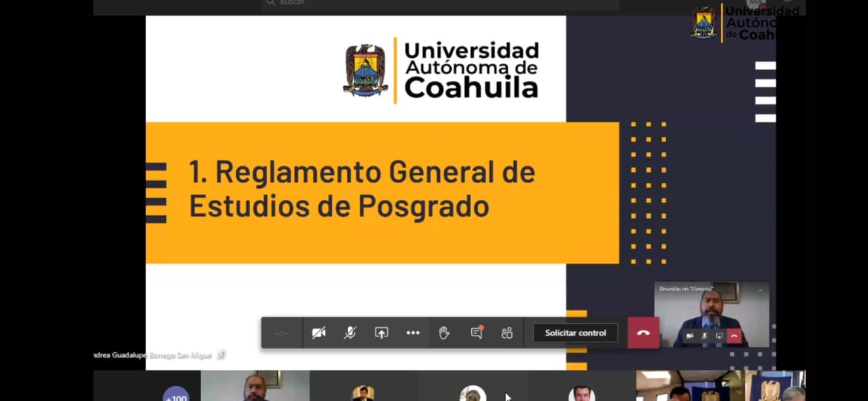Viewport: 868px width, 401px height.
Task: Click the meeting duration timer
Action: (282, 333)
